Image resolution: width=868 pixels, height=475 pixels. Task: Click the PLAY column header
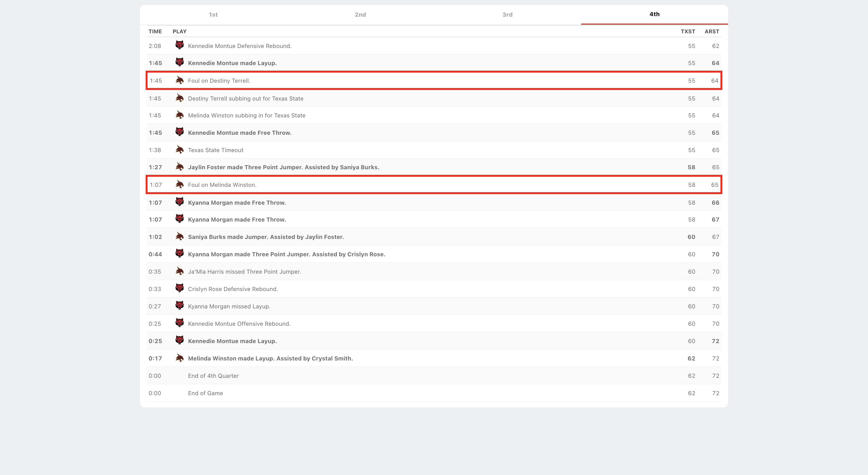tap(179, 31)
